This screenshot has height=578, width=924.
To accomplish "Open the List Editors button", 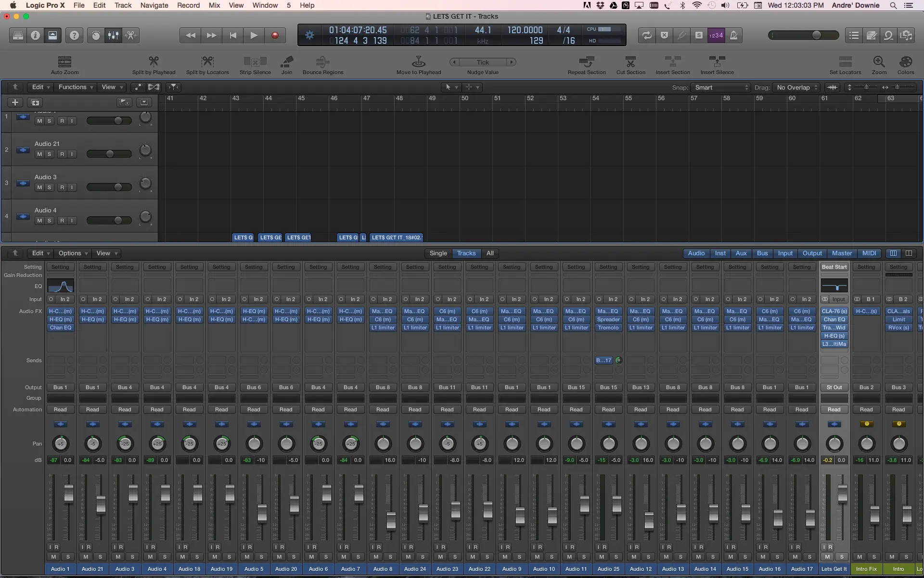I will click(x=854, y=36).
